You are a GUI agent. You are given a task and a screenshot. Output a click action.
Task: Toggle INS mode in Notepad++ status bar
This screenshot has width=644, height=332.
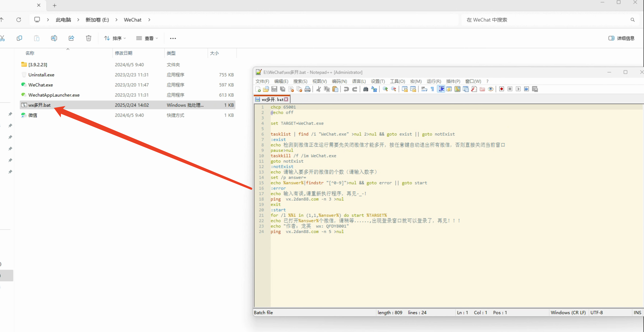click(x=637, y=313)
